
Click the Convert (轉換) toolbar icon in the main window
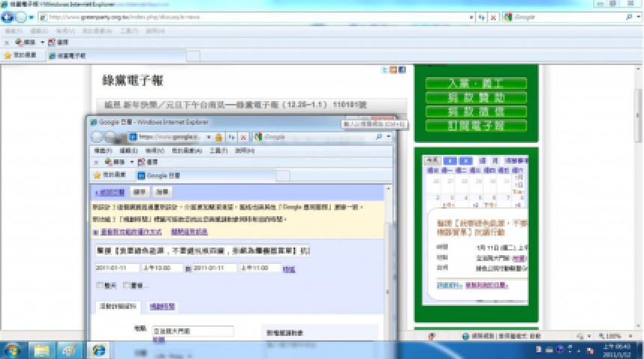(25, 42)
